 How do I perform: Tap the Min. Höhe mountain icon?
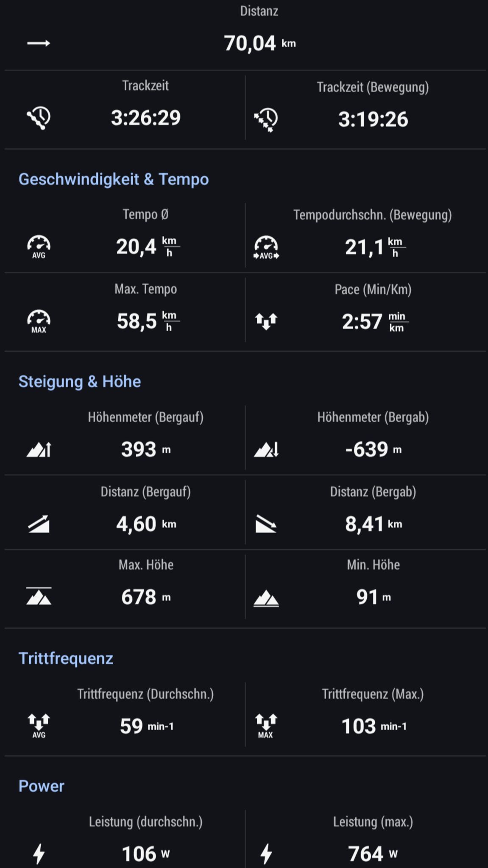coord(266,598)
